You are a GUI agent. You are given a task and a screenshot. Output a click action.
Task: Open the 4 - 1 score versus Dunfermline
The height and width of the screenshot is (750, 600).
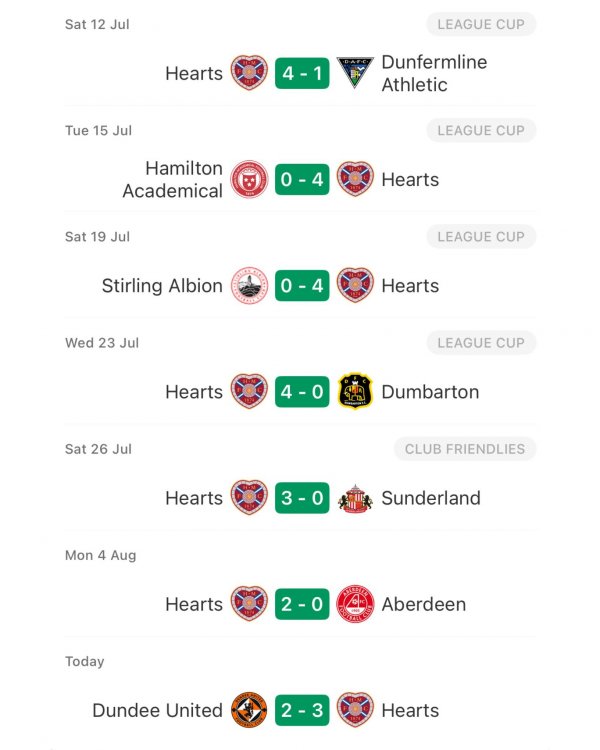[x=302, y=73]
